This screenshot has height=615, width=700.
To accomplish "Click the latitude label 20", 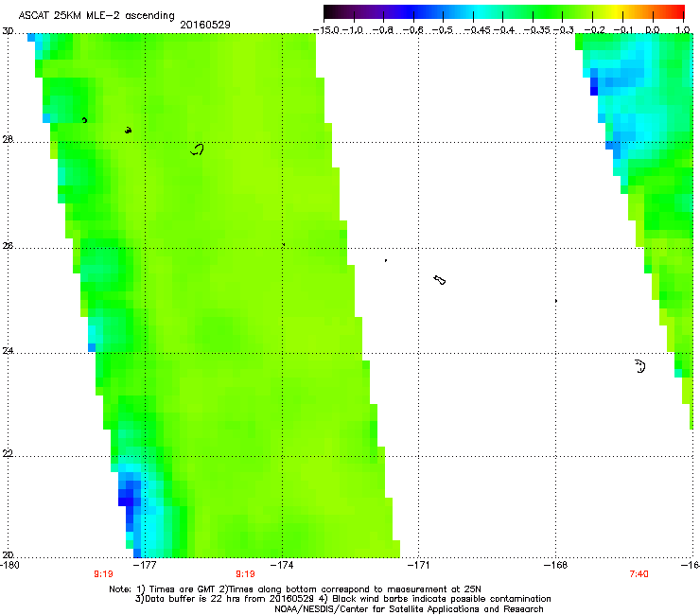I will 8,554.
